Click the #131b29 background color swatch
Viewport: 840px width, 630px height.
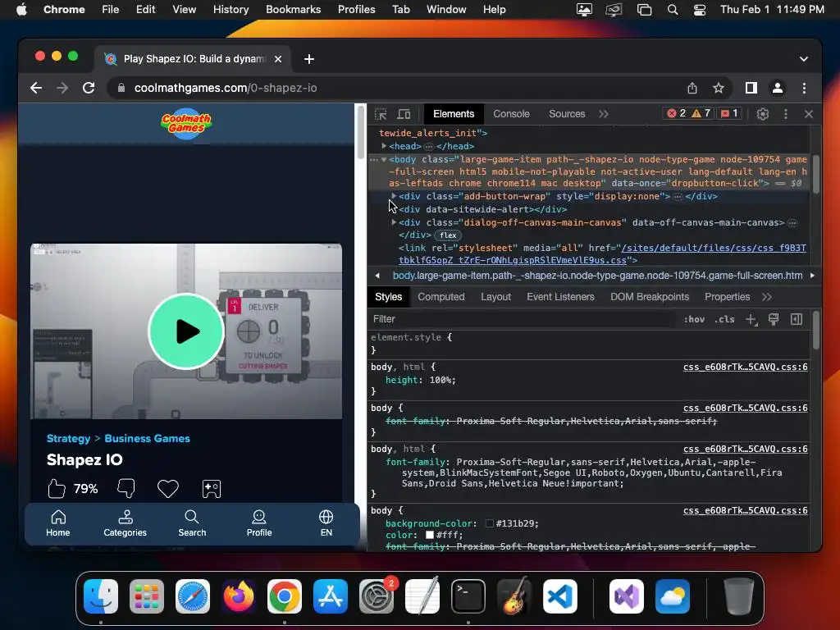pyautogui.click(x=489, y=523)
